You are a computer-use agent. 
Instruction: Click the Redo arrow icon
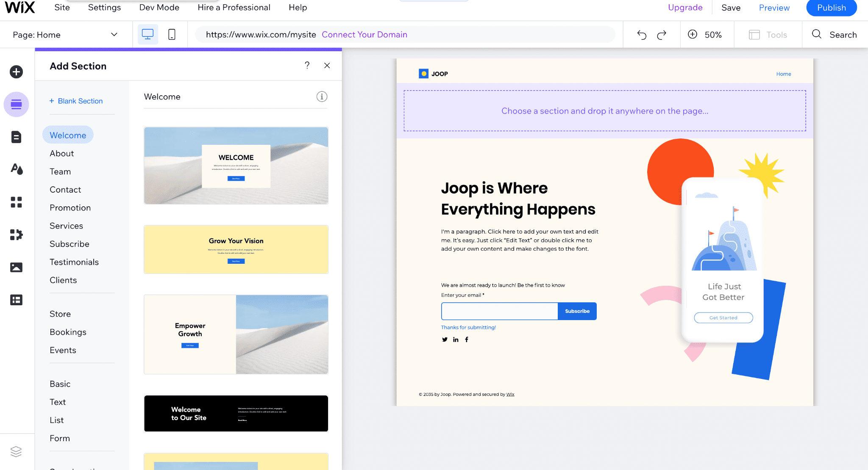pyautogui.click(x=661, y=35)
